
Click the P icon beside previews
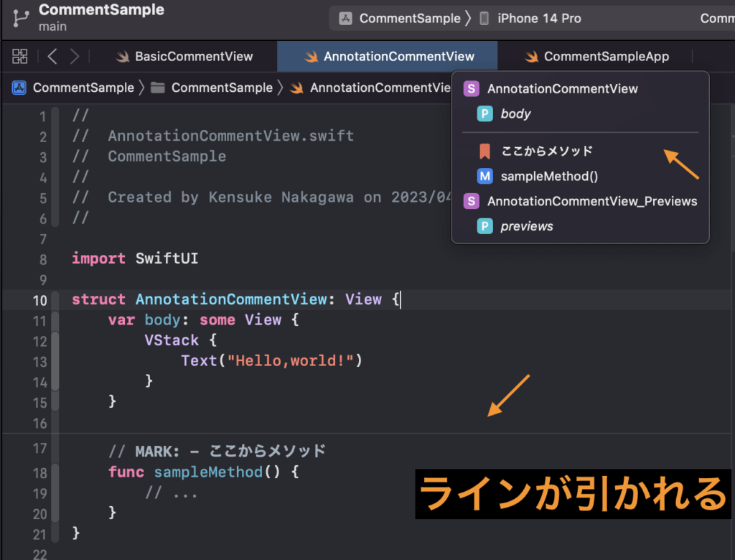484,226
